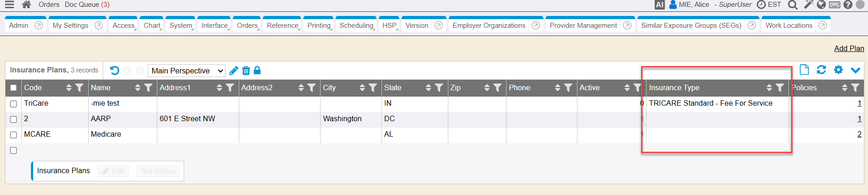Select the AARP row checkbox
Screen dimensions: 868x195
pyautogui.click(x=14, y=119)
